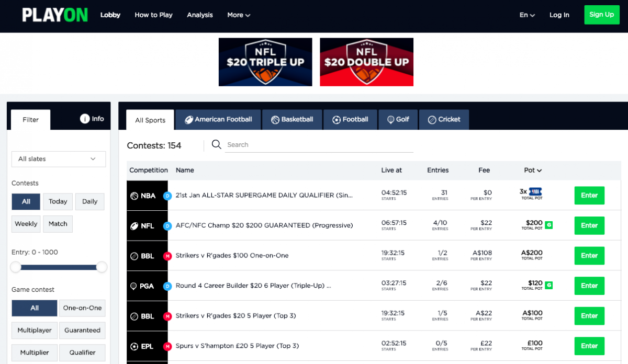Image resolution: width=628 pixels, height=364 pixels.
Task: Filter contests by Match
Action: pyautogui.click(x=58, y=224)
